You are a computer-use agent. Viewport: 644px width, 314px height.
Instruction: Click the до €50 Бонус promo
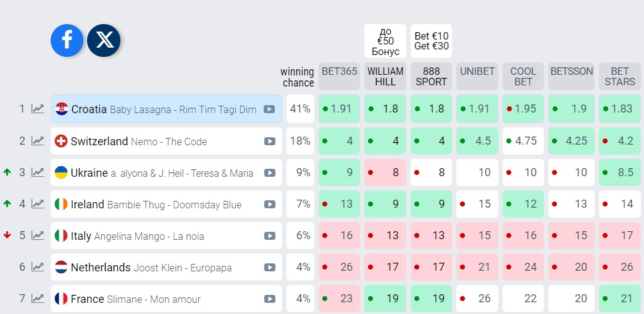click(385, 41)
